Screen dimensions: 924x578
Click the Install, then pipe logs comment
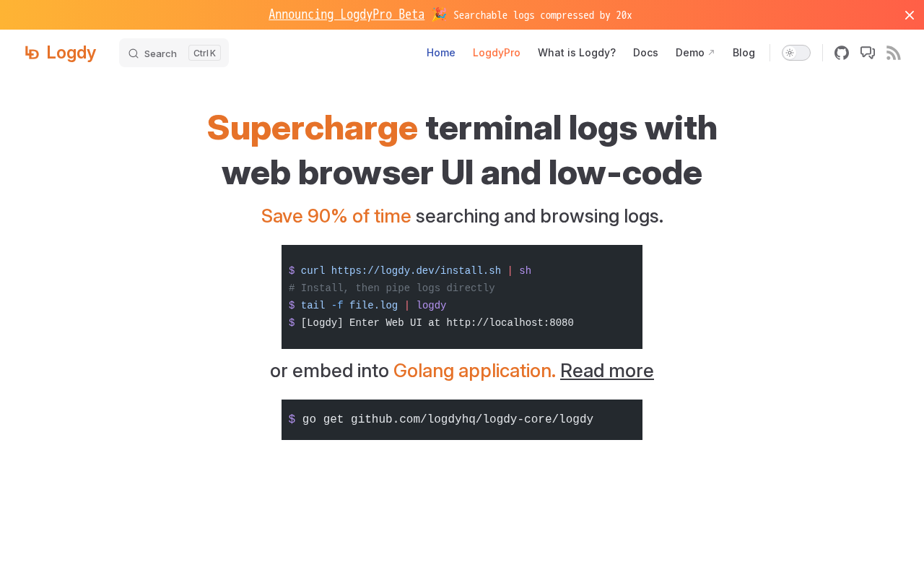392,288
